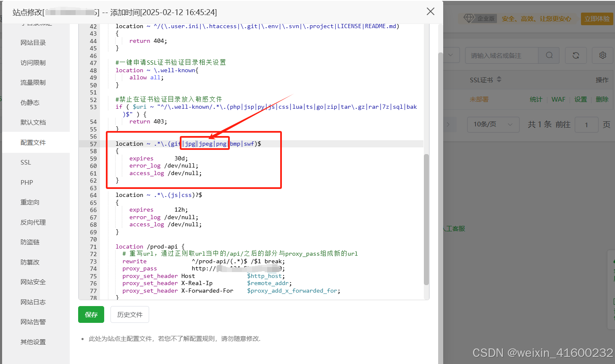The image size is (615, 364).
Task: Open 其他设置 in the sidebar
Action: [x=33, y=342]
